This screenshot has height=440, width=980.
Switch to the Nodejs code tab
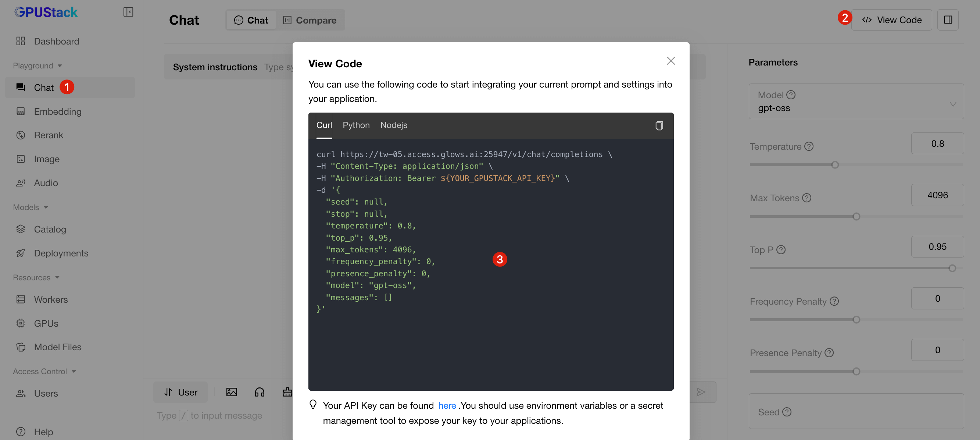point(394,125)
